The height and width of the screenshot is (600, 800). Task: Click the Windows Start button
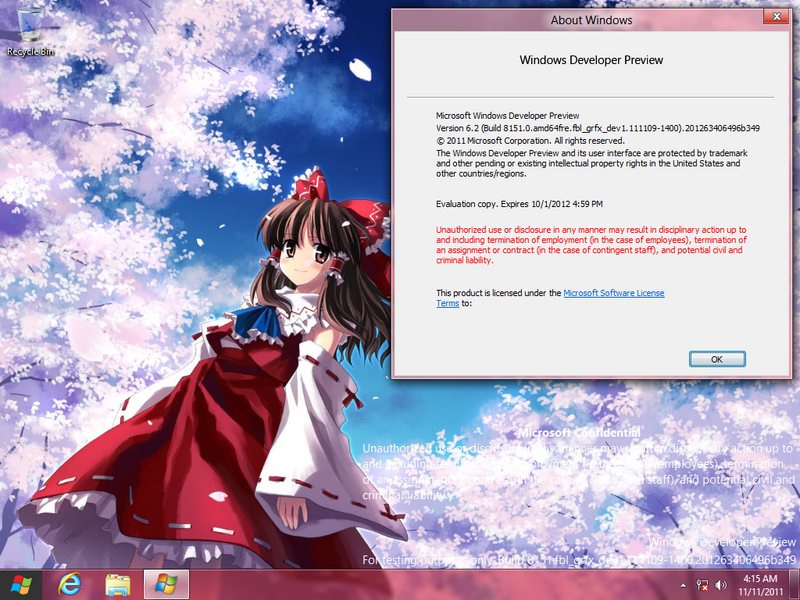click(x=20, y=585)
